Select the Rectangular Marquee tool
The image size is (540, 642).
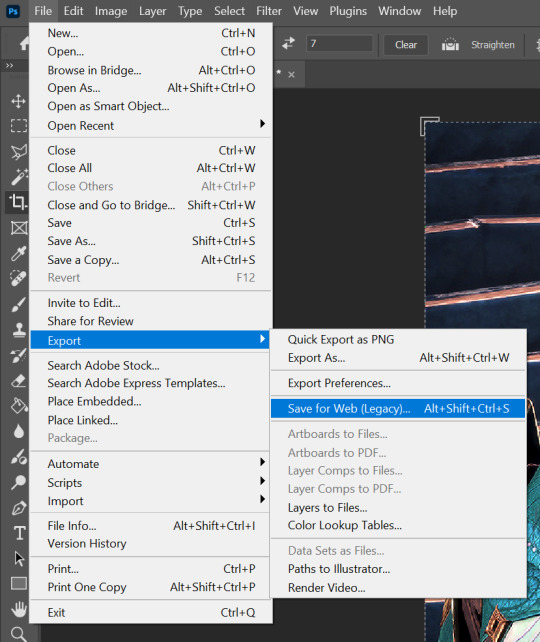[18, 125]
